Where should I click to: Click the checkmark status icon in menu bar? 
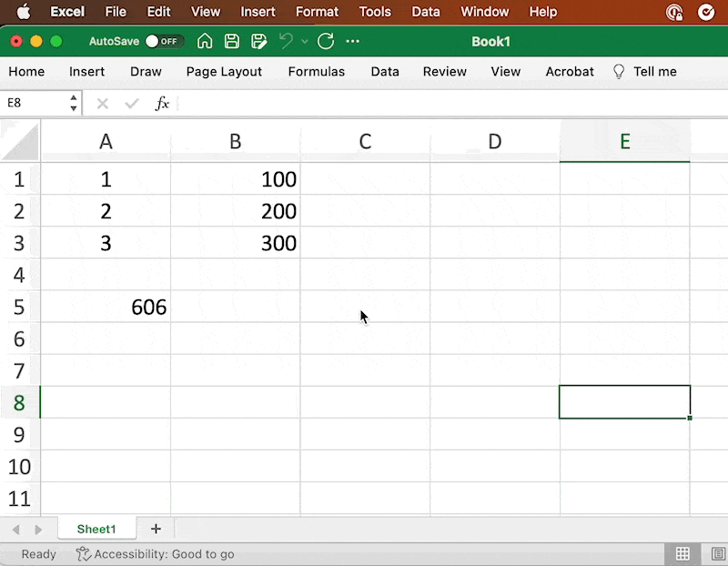click(706, 12)
